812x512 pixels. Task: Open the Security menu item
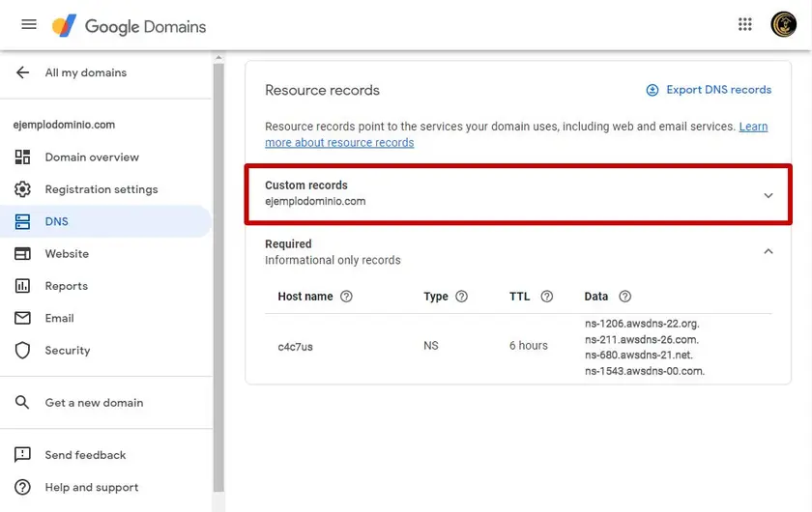click(68, 351)
